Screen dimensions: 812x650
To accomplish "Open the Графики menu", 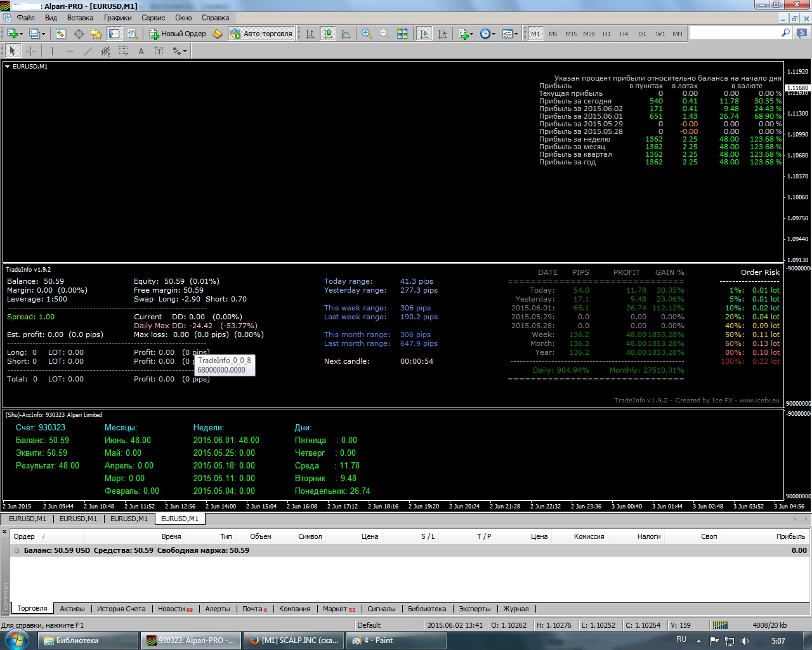I will pos(117,18).
